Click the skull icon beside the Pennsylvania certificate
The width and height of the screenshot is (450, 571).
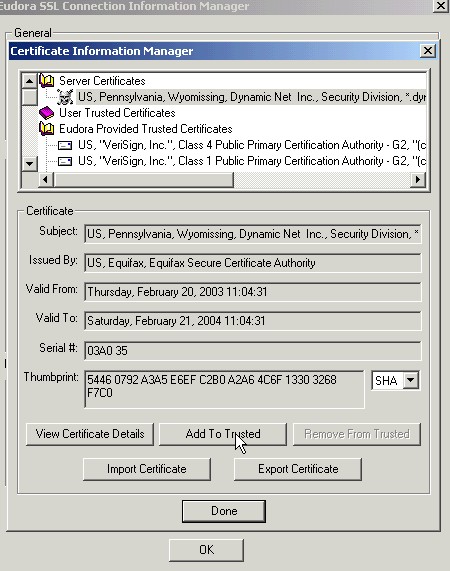(65, 97)
